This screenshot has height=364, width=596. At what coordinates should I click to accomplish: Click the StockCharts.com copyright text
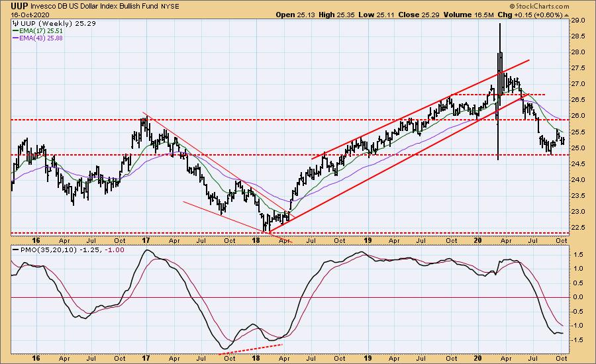[x=539, y=6]
